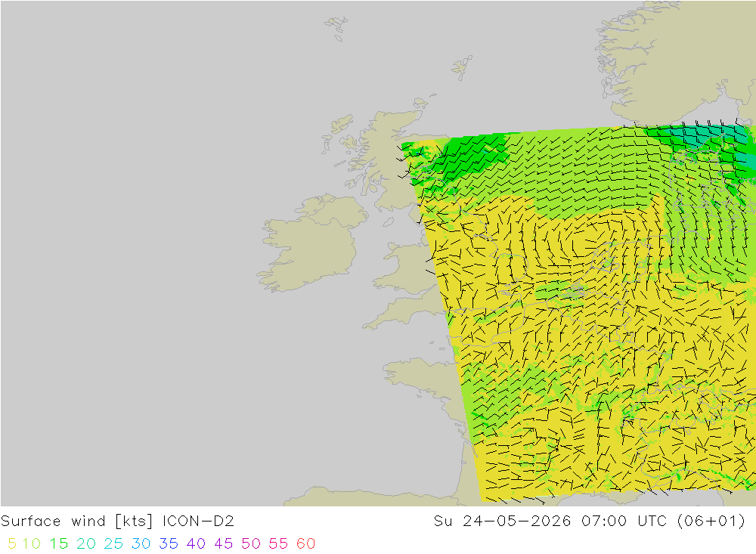756x554 pixels.
Task: Click the '07:00 UTC' time text
Action: pos(624,522)
